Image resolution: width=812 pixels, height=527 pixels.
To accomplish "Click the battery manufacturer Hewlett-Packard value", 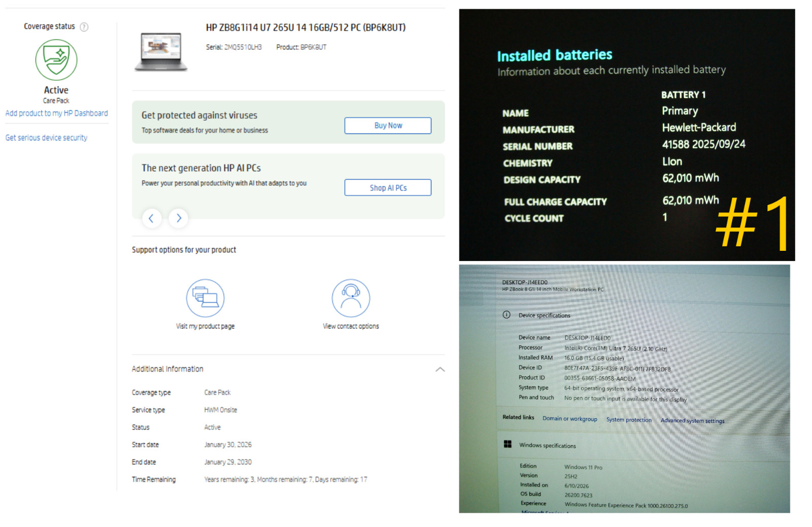I will point(699,127).
